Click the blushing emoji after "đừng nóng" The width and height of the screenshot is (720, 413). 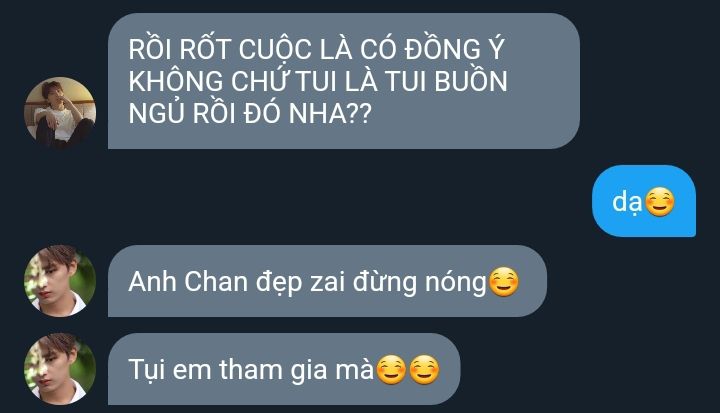tap(503, 282)
